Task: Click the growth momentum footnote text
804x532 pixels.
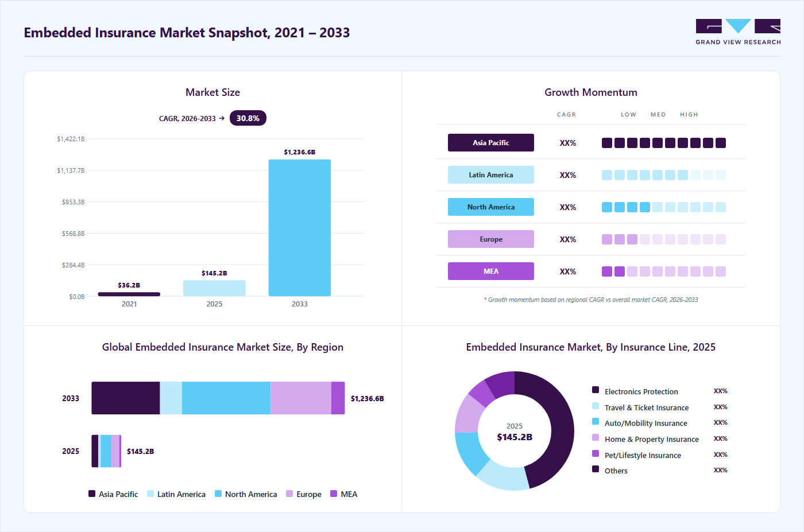Action: pos(591,300)
